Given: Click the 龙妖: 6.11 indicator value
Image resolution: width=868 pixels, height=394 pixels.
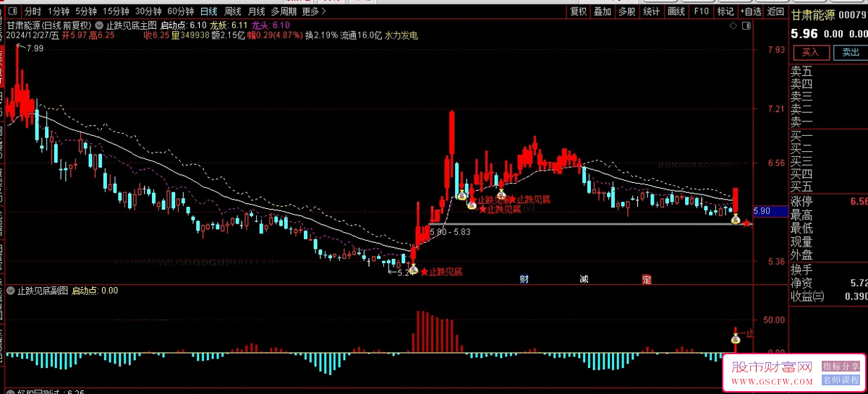Looking at the screenshot, I should coord(229,25).
